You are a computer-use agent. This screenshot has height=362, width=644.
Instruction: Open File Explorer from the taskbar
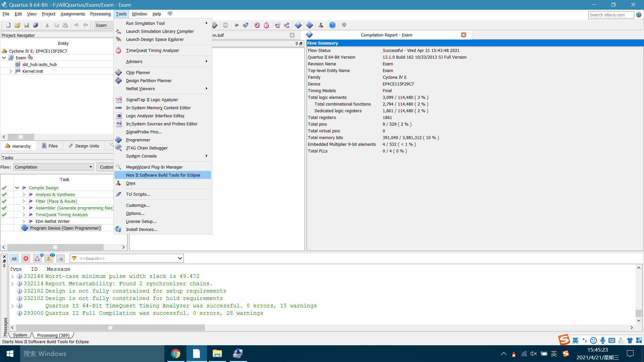[x=217, y=354]
